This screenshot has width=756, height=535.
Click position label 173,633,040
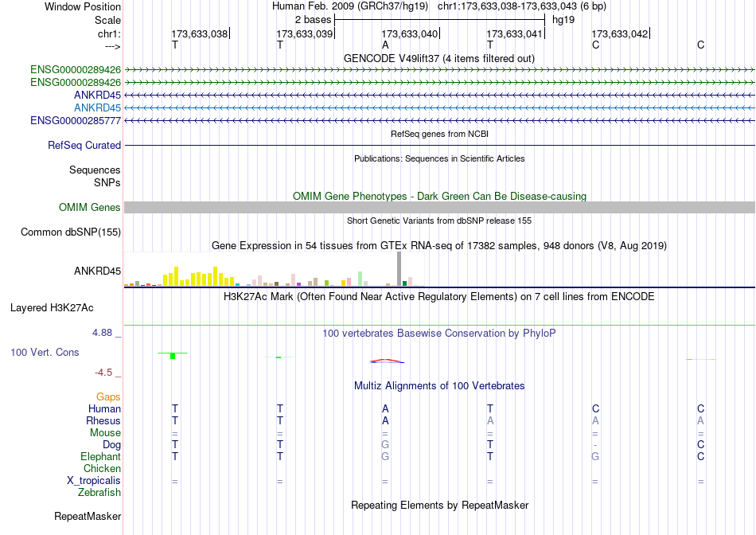pyautogui.click(x=409, y=33)
